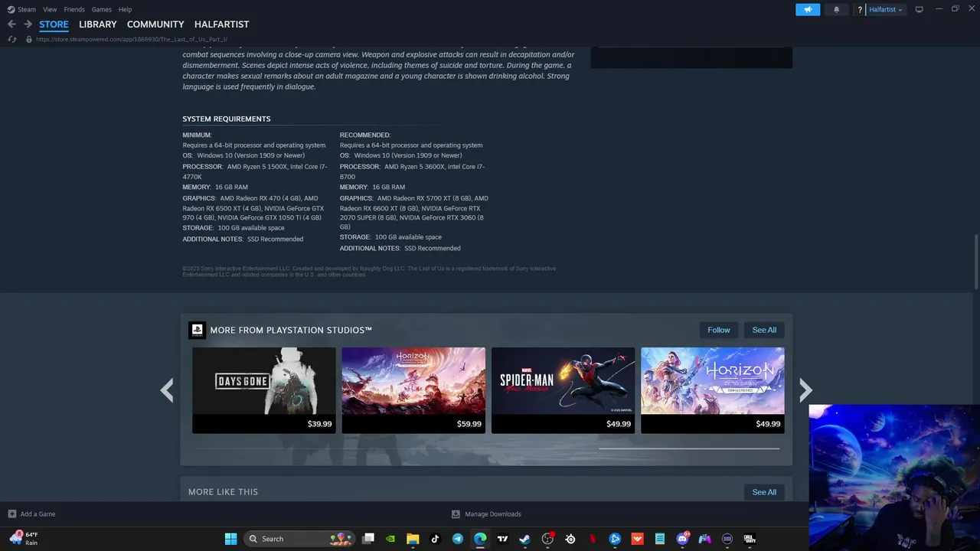Open Netflix from the taskbar
980x551 pixels.
(x=593, y=539)
